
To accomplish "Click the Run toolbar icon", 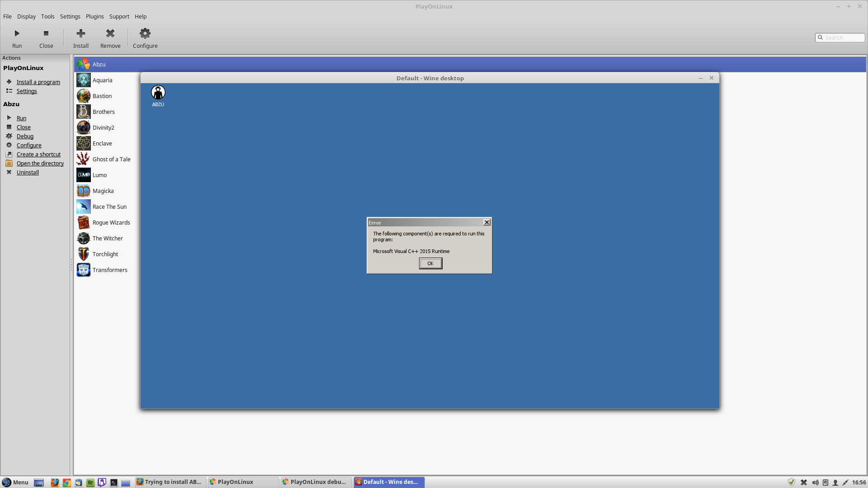I will (x=17, y=33).
